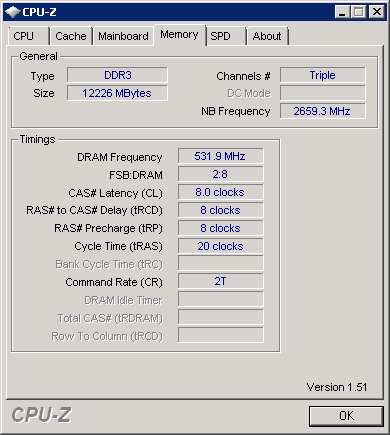Image resolution: width=390 pixels, height=435 pixels.
Task: Click the Size label
Action: (x=44, y=93)
